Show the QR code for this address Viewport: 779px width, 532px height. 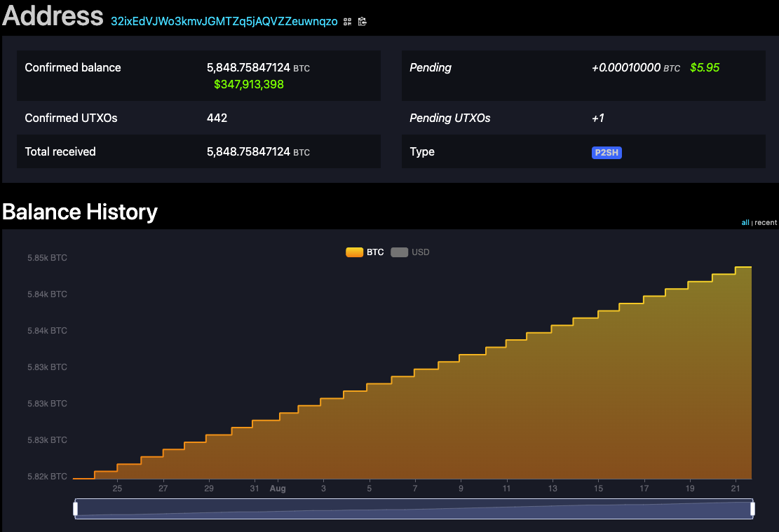click(348, 22)
